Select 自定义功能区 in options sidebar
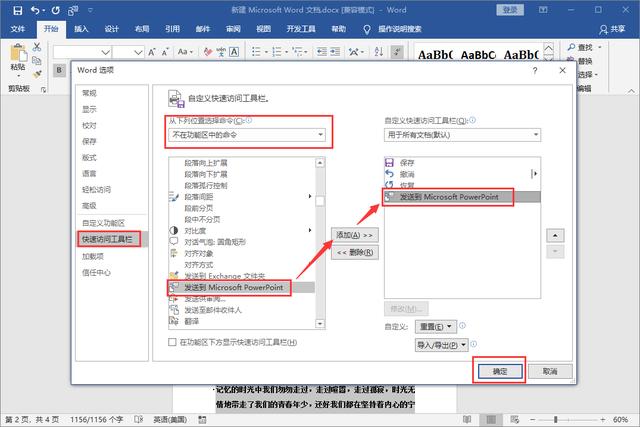The height and width of the screenshot is (427, 640). tap(103, 223)
